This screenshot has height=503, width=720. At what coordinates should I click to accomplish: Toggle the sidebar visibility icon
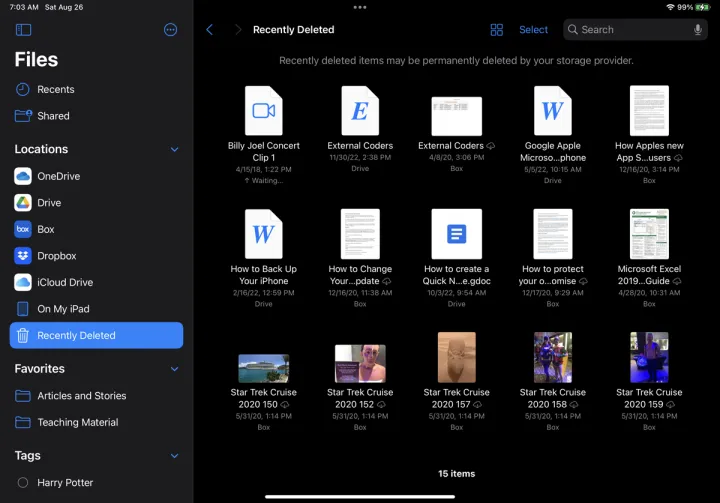(x=24, y=30)
